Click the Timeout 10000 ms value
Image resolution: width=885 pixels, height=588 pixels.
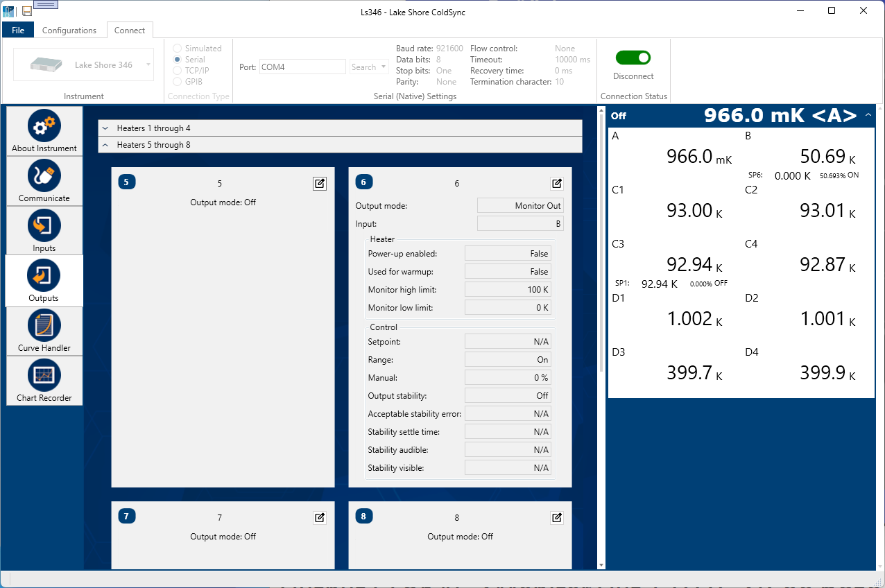(x=573, y=60)
